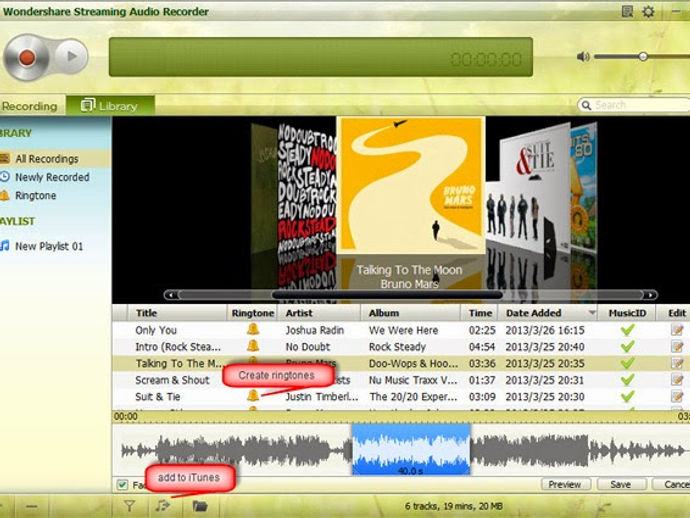
Task: Open the filter funnel icon
Action: pyautogui.click(x=129, y=506)
